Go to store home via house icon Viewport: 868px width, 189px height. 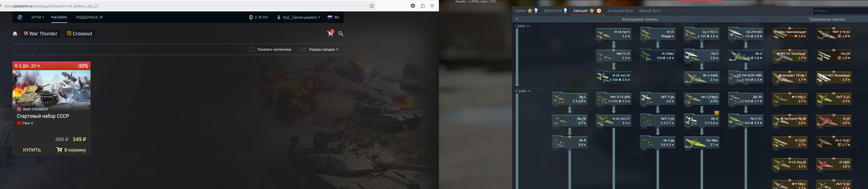[x=15, y=34]
